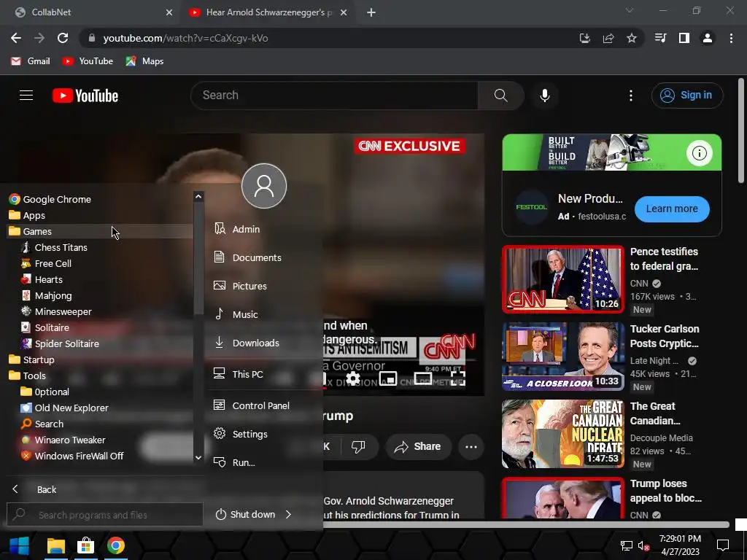Open Spider Solitaire game

tap(66, 344)
